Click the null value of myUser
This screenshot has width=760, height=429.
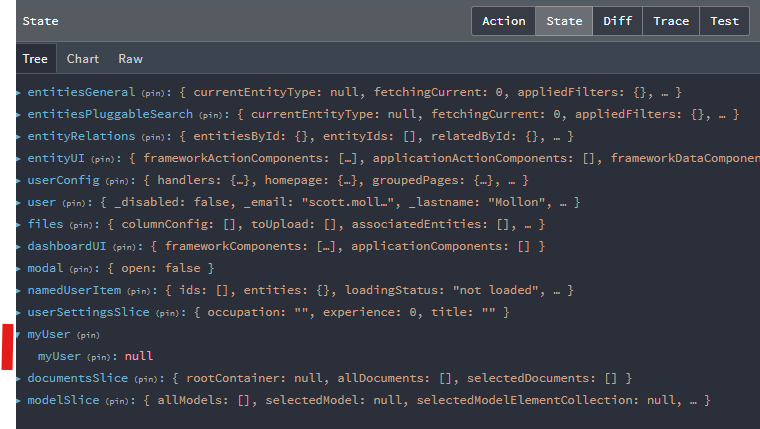coord(139,356)
